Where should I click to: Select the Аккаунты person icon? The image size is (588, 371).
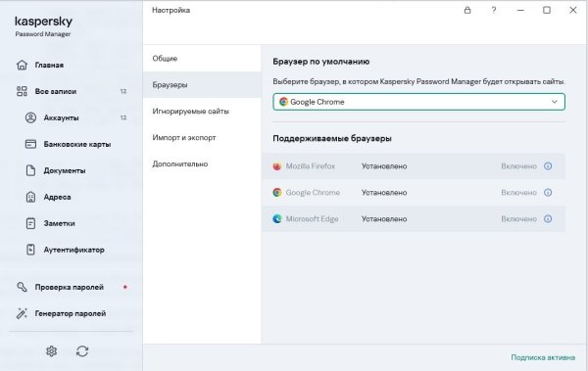pos(30,117)
